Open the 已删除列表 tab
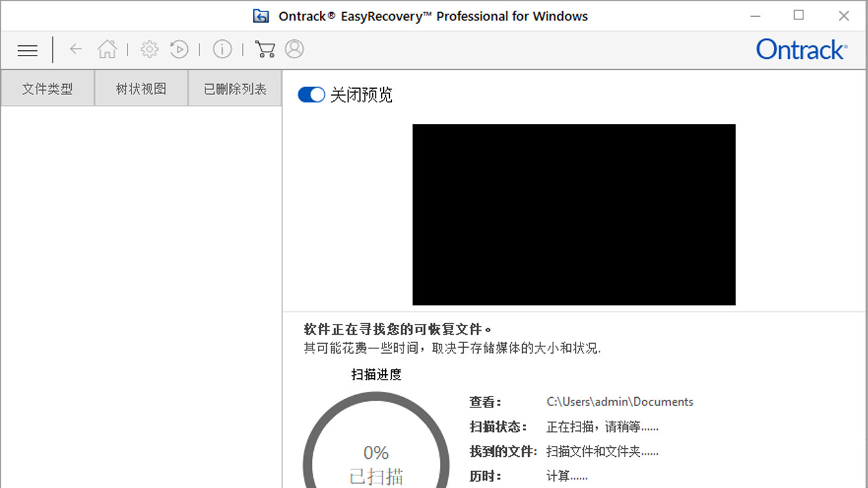This screenshot has height=488, width=868. [x=234, y=88]
